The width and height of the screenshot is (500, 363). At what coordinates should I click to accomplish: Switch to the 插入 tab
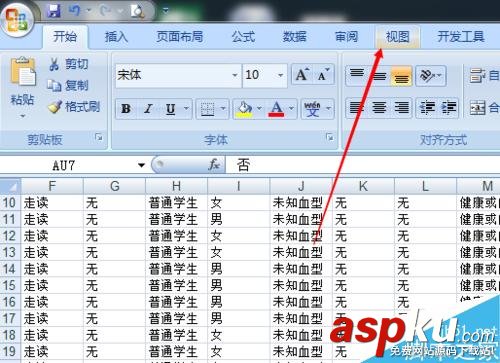tap(116, 36)
